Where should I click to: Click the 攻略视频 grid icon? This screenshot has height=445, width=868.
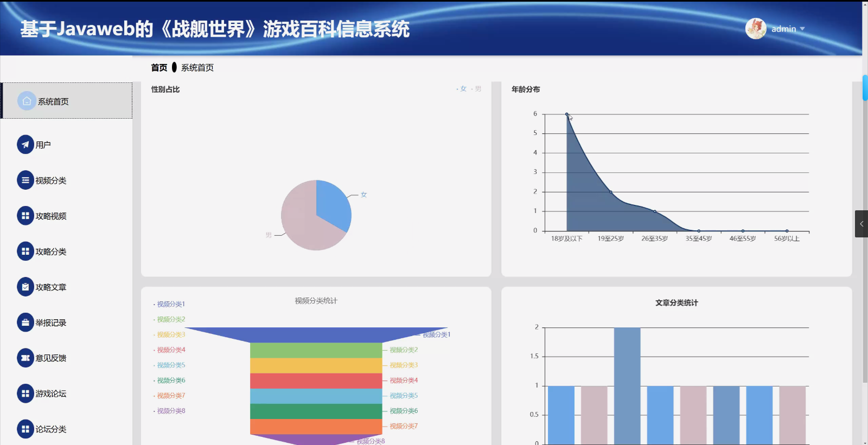(25, 216)
